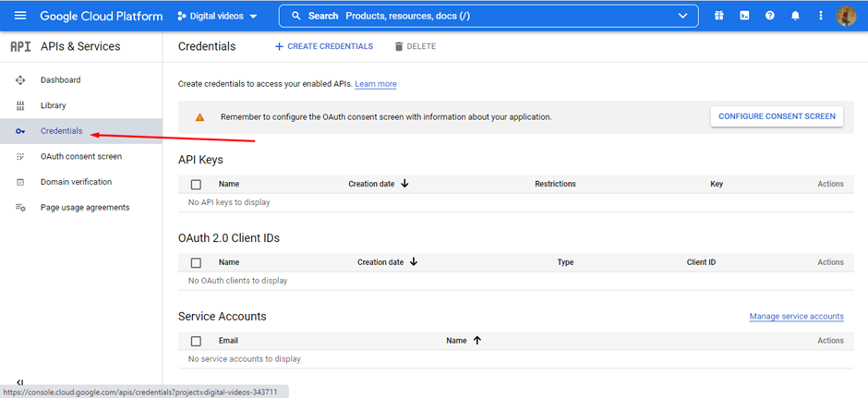This screenshot has height=398, width=868.
Task: Sort OAuth clients by Creation date arrow
Action: pos(414,262)
